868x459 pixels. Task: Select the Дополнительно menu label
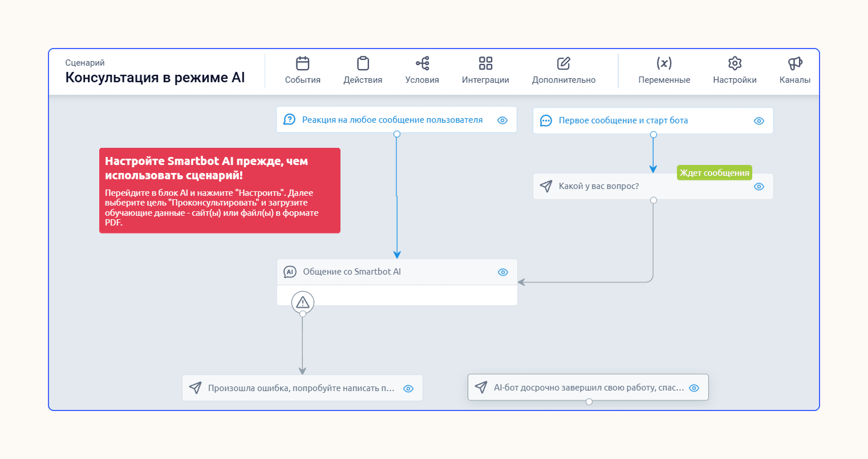tap(563, 80)
